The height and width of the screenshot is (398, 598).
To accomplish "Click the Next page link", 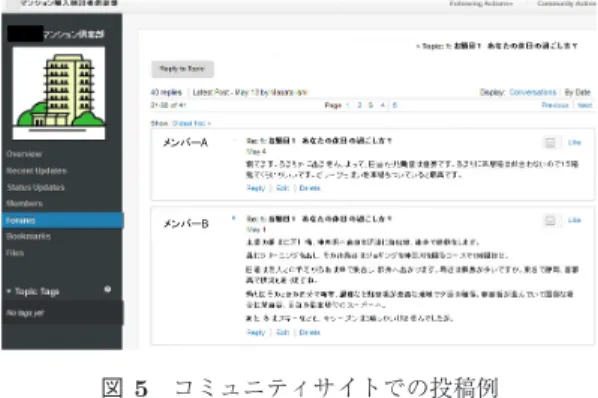I will click(585, 105).
